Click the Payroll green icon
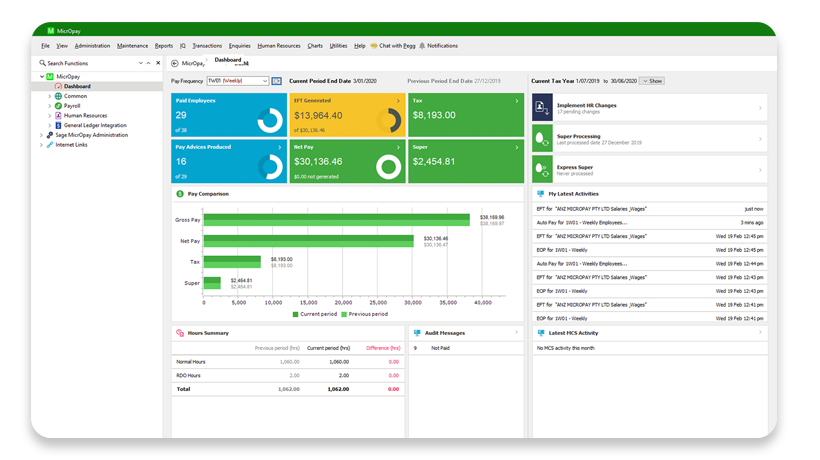820x460 pixels. [58, 106]
